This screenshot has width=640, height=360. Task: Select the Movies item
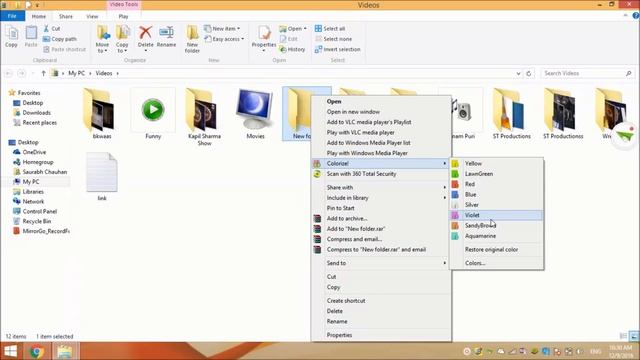point(256,115)
